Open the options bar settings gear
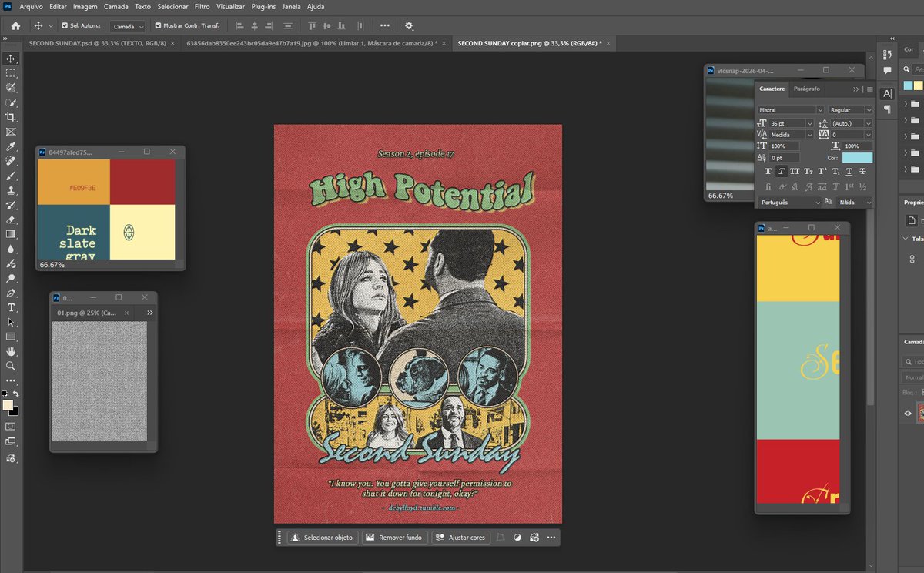Image resolution: width=924 pixels, height=573 pixels. point(409,25)
